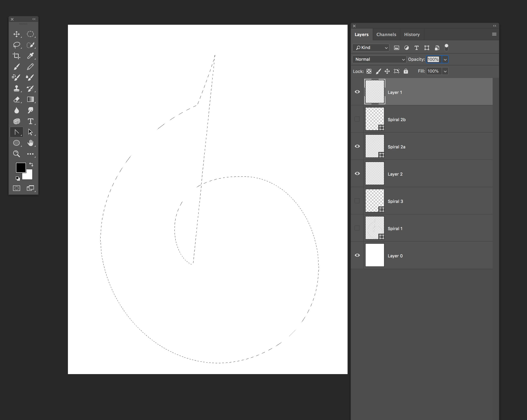Screen dimensions: 527x420
Task: Open the Normal blend mode dropdown
Action: click(379, 59)
